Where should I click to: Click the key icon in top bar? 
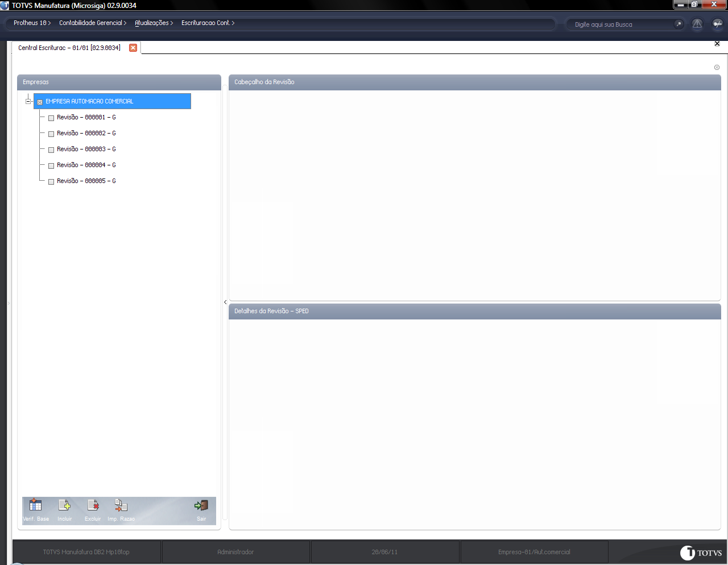pyautogui.click(x=717, y=24)
